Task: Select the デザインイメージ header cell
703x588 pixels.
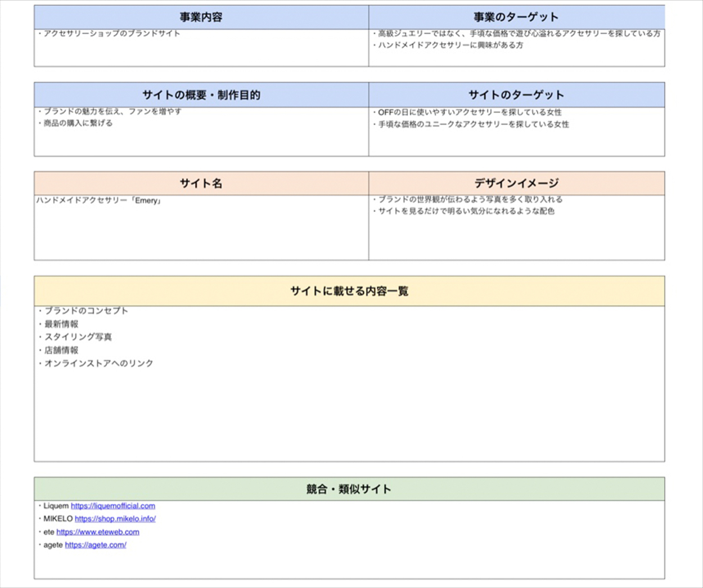Action: pyautogui.click(x=516, y=183)
